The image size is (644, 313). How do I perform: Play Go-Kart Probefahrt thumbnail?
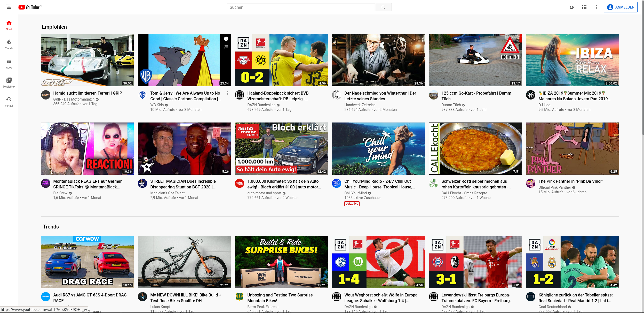(475, 60)
